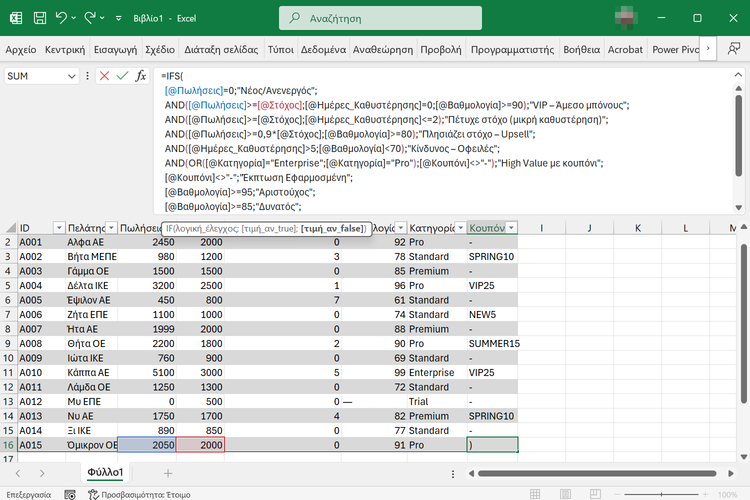Open the Εισαγωγή ribbon tab

(115, 48)
